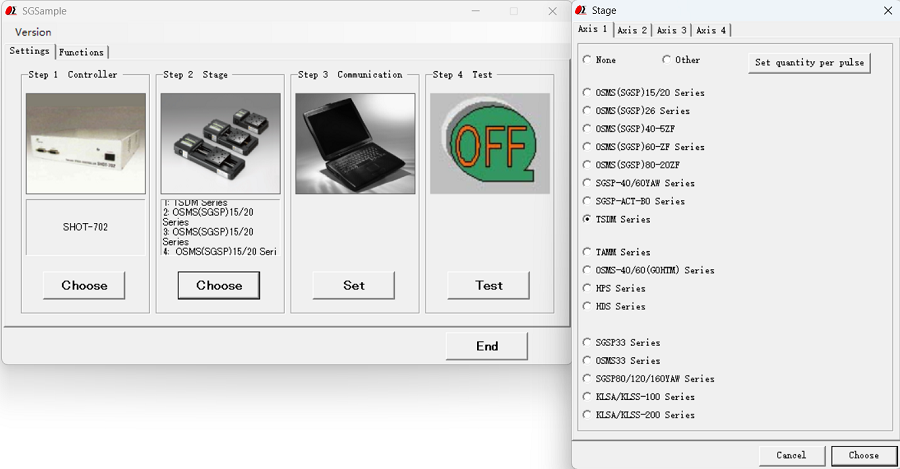Image resolution: width=900 pixels, height=469 pixels.
Task: Select the None radio option
Action: 587,60
